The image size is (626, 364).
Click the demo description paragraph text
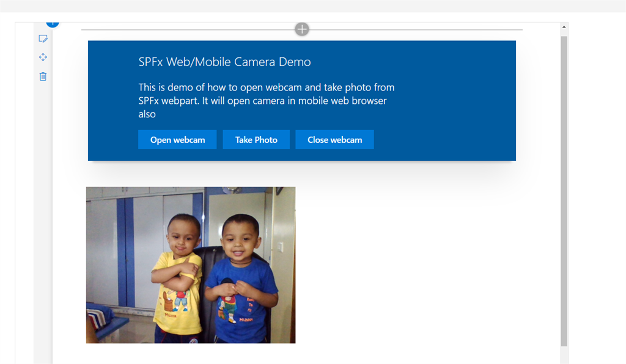pyautogui.click(x=266, y=100)
